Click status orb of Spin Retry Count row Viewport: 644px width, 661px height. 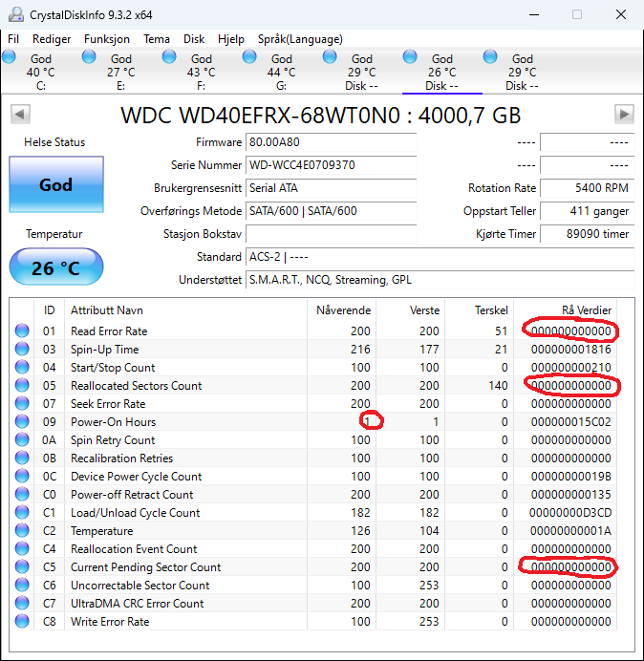coord(22,439)
